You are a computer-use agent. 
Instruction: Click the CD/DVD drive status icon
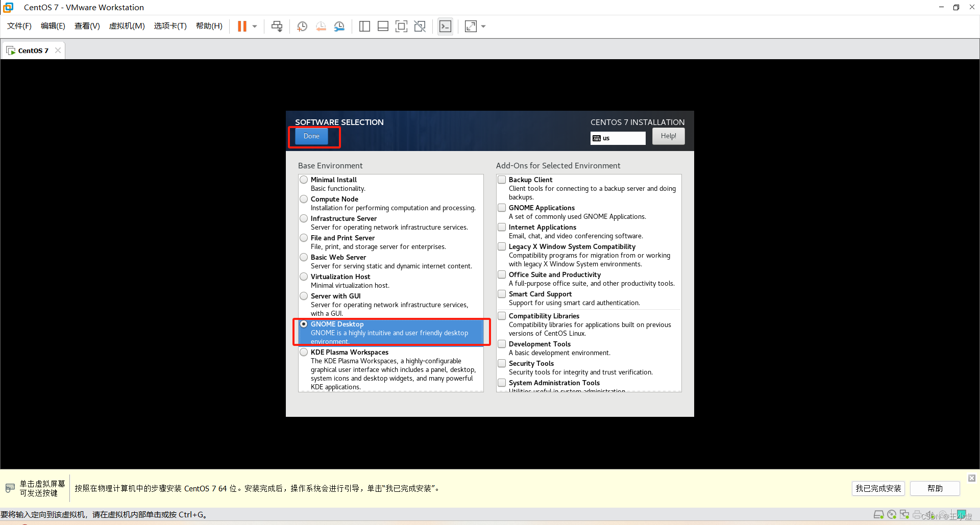tap(892, 515)
